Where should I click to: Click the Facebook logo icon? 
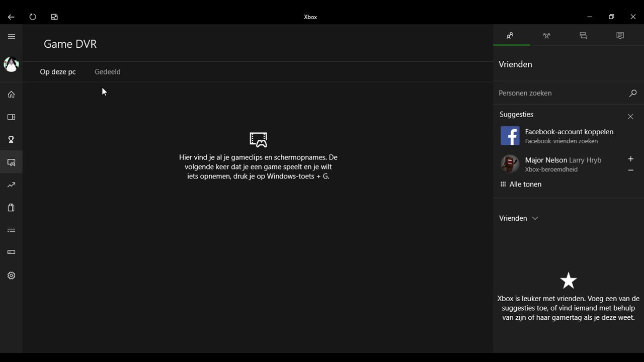510,136
